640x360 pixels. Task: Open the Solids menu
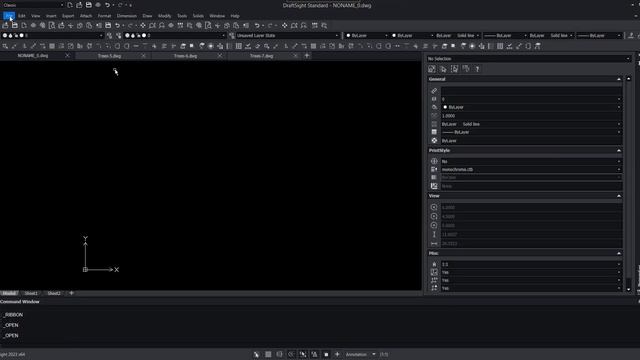point(198,16)
